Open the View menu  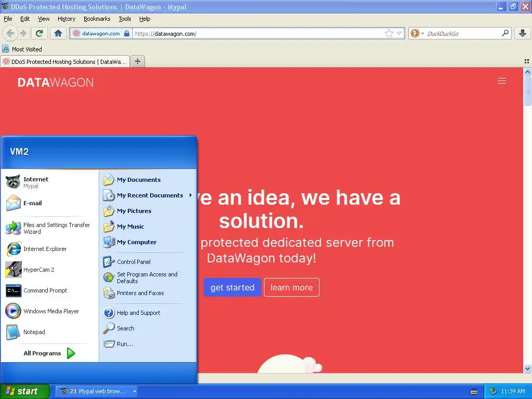point(44,19)
